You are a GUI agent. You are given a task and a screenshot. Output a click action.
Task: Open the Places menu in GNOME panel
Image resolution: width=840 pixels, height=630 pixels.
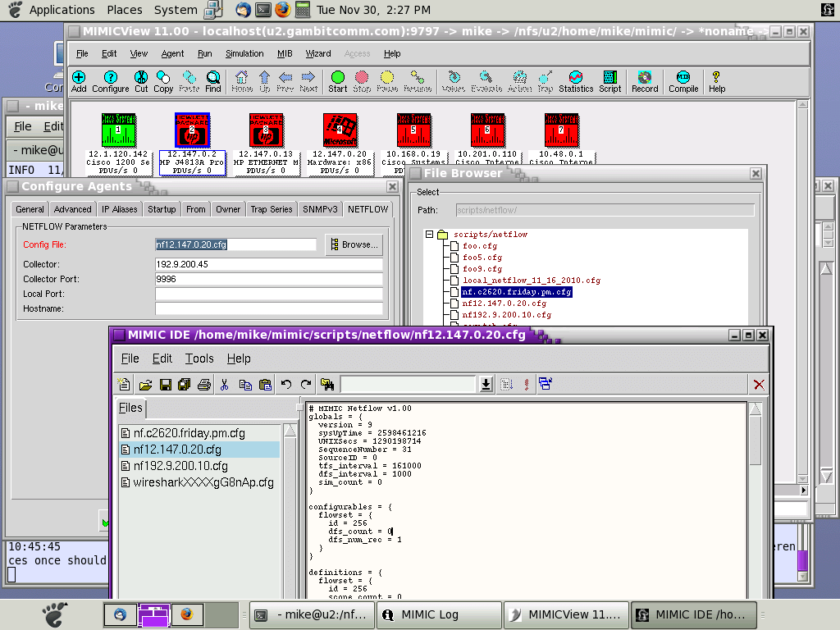click(125, 10)
